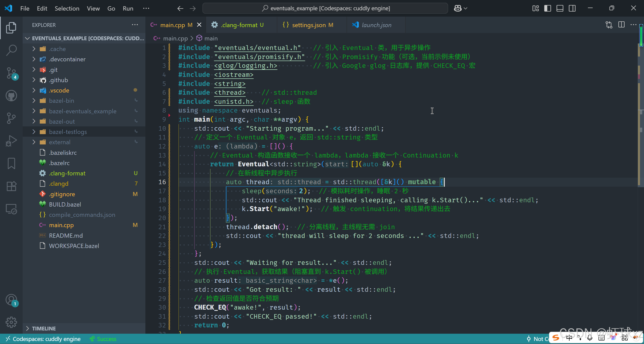Screen dimensions: 644x344
Task: Open README.md file
Action: click(84, 235)
